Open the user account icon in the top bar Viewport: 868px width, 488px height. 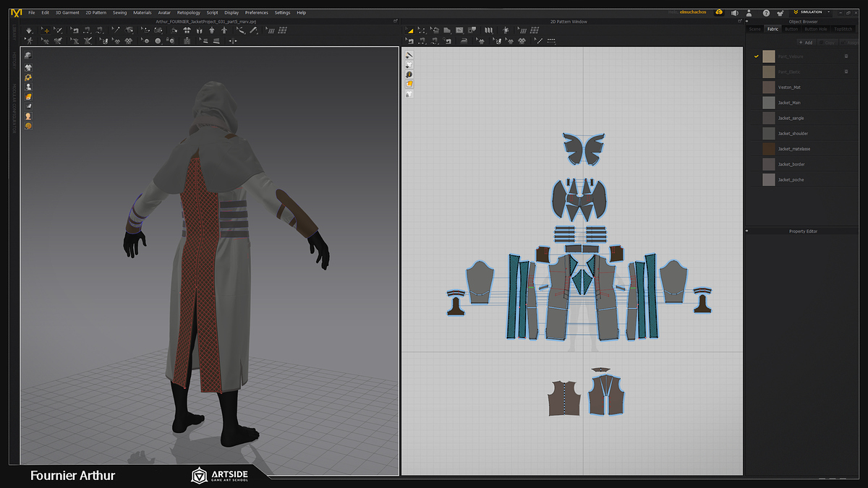750,13
